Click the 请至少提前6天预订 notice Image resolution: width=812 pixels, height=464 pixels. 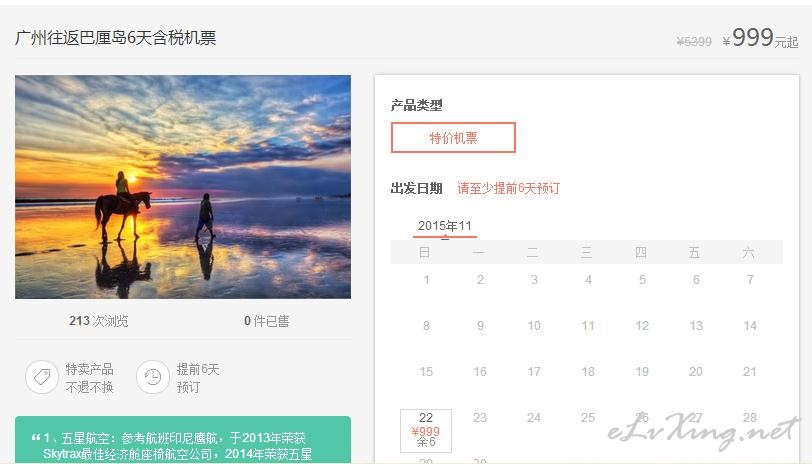509,188
